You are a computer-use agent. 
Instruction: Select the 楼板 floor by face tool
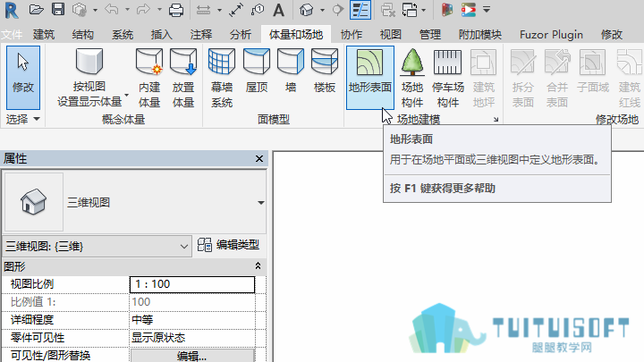(x=325, y=71)
